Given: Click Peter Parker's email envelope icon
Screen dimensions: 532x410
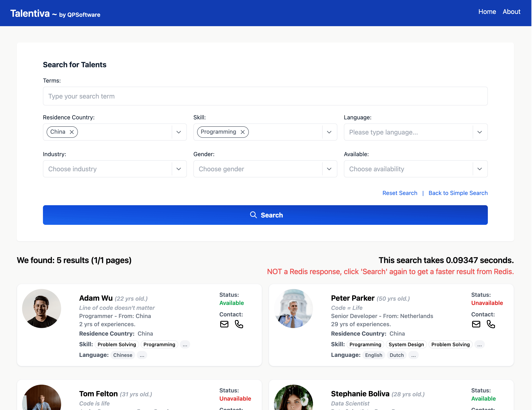Looking at the screenshot, I should (476, 324).
